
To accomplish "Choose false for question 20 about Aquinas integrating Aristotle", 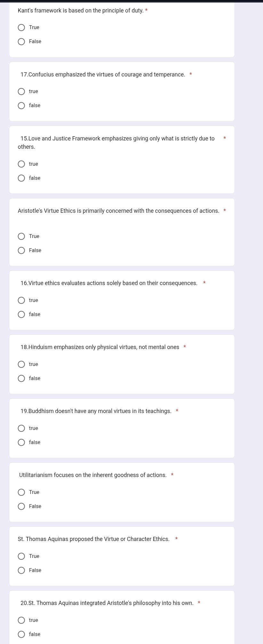I will click(21, 634).
